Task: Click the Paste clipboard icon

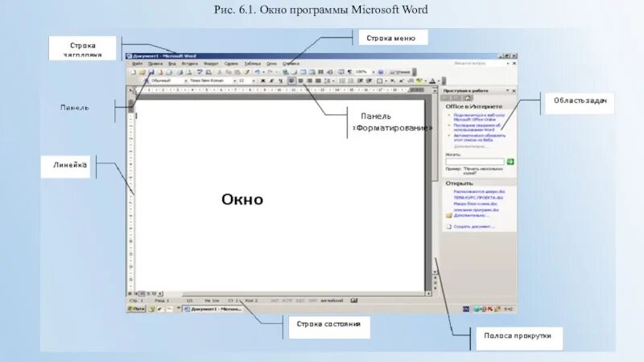Action: point(237,72)
